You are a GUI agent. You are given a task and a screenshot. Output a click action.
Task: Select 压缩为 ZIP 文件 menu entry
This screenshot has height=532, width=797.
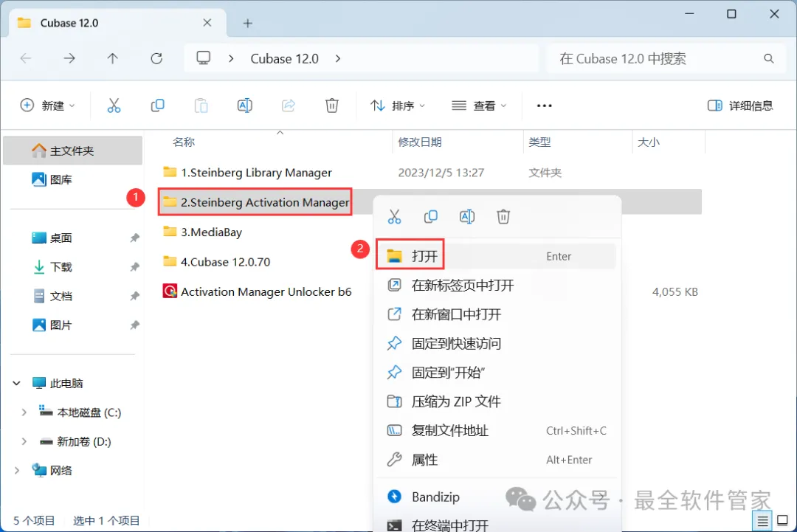point(496,401)
